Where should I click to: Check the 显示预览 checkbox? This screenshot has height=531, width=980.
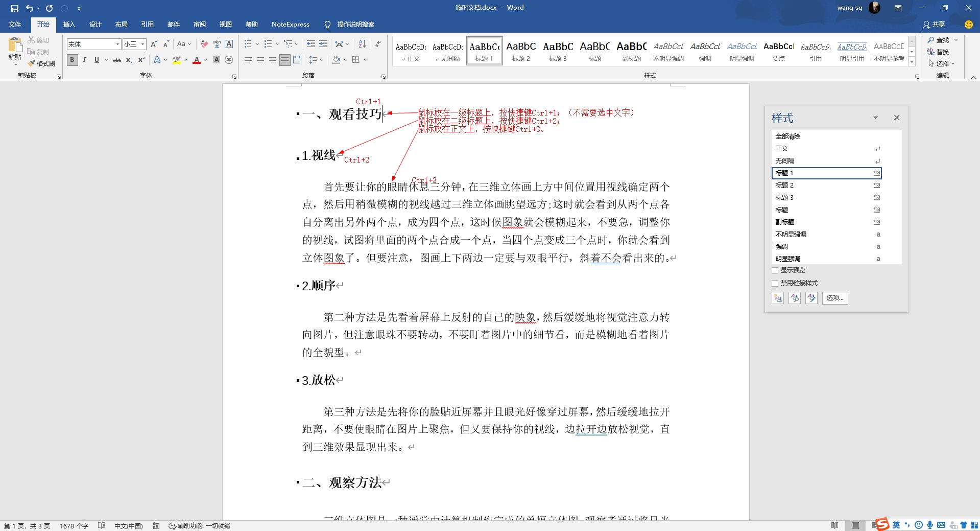click(x=775, y=270)
